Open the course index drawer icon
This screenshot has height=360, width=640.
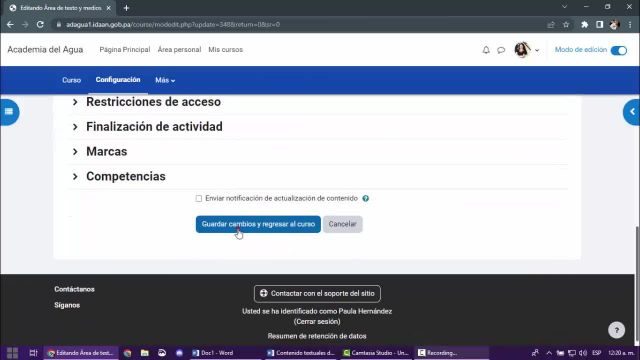9,112
